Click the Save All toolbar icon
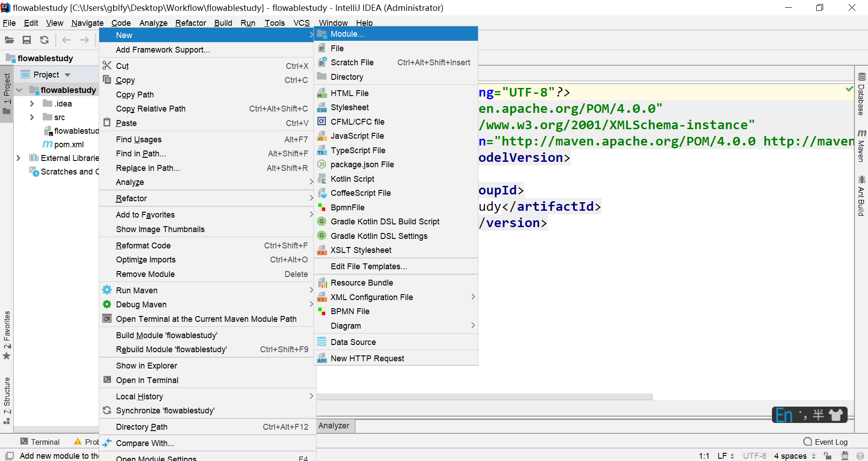Screen dimensions: 868x461 [x=27, y=40]
